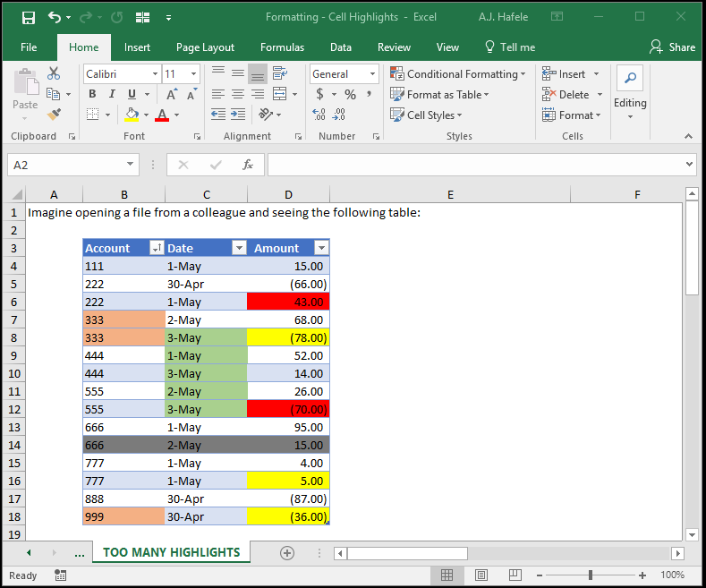The width and height of the screenshot is (706, 588).
Task: Increase font size with large A
Action: pyautogui.click(x=172, y=94)
